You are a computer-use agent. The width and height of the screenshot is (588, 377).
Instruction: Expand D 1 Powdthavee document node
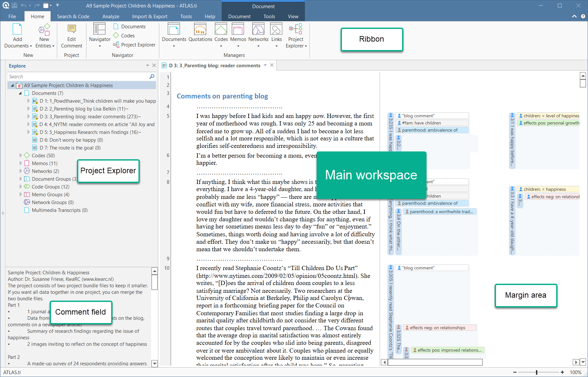28,101
